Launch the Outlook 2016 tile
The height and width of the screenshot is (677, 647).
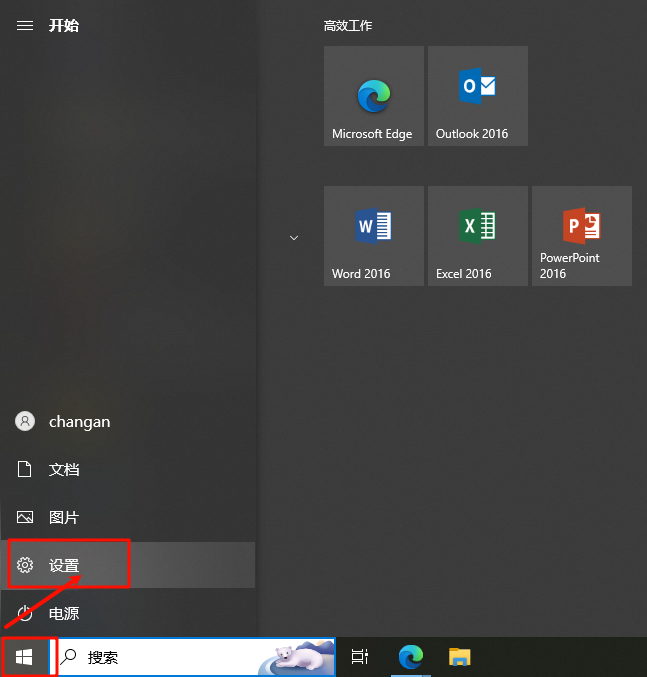coord(478,96)
